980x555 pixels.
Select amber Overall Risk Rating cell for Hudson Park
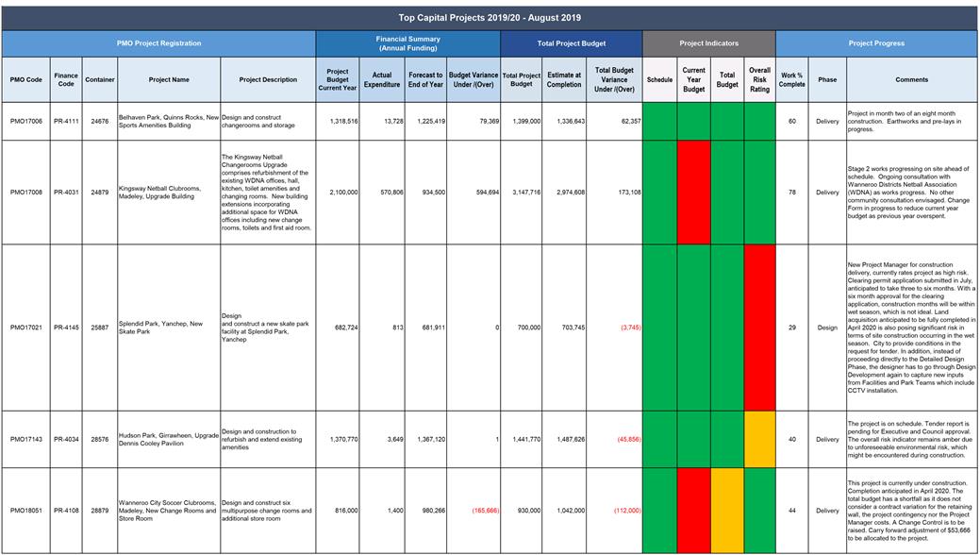pos(759,439)
